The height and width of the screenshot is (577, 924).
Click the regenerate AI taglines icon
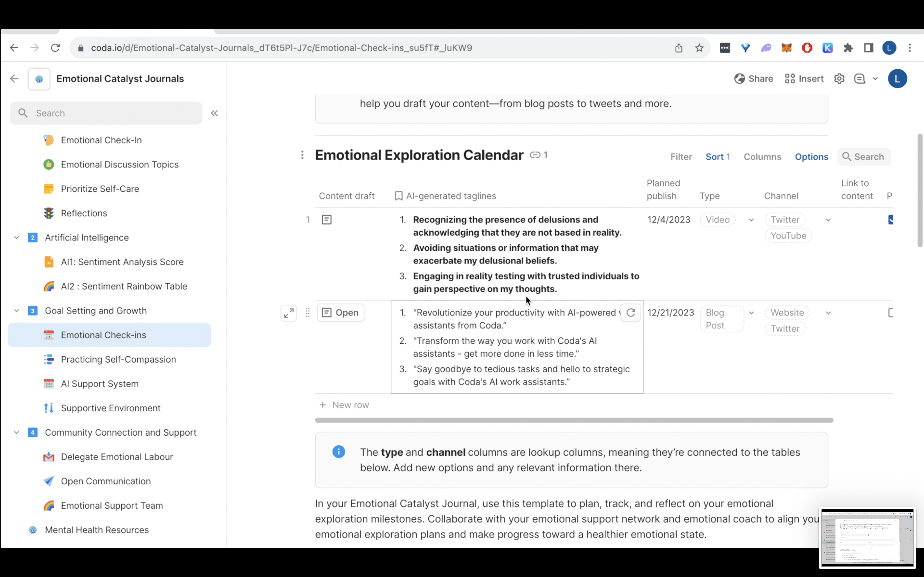[630, 313]
